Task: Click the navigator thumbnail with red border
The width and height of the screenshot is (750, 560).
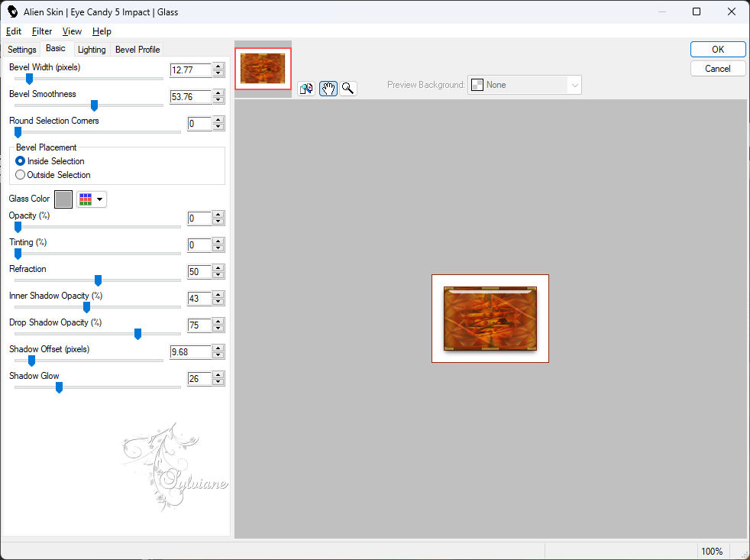Action: pyautogui.click(x=263, y=69)
